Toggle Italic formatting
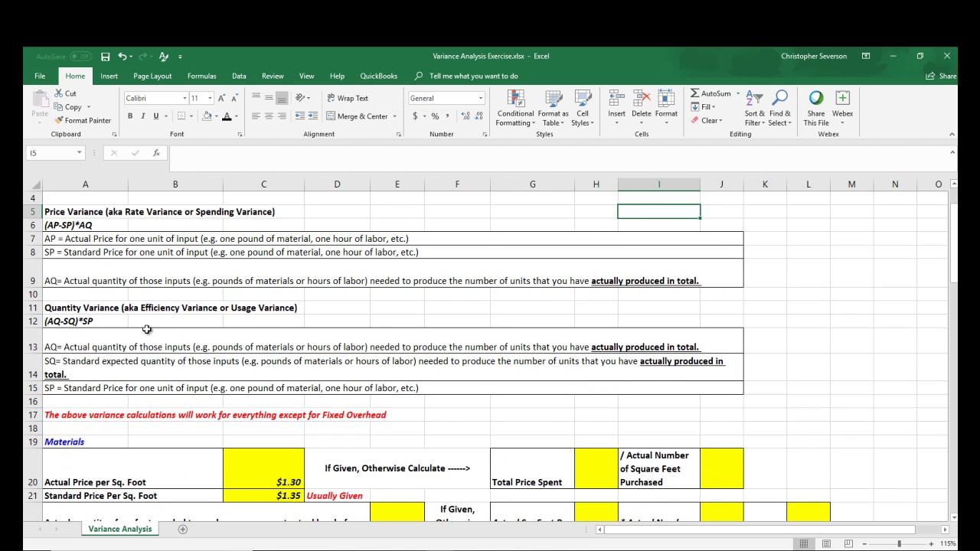This screenshot has height=551, width=980. [143, 116]
